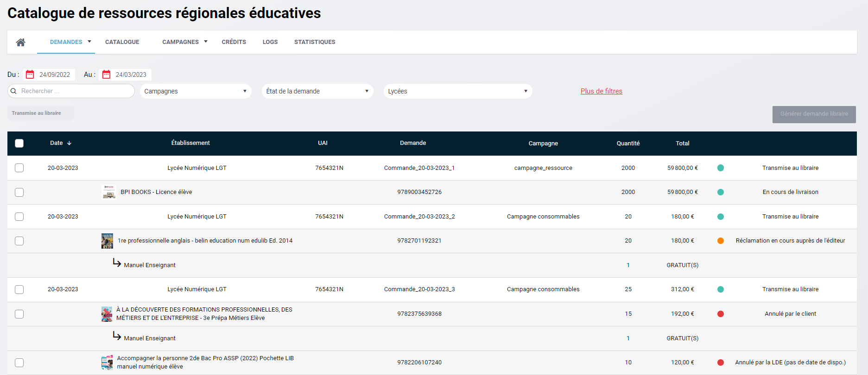This screenshot has height=375, width=868.
Task: Go to the home icon
Action: click(x=20, y=42)
